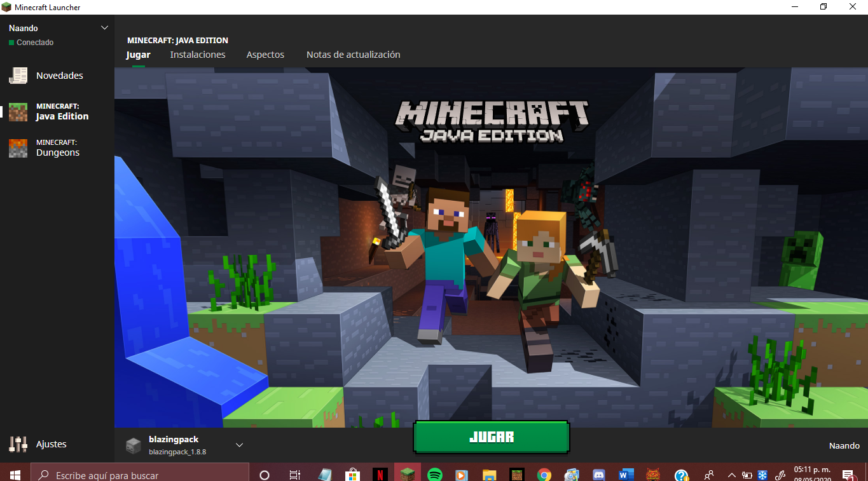Open Task View on taskbar

[294, 475]
